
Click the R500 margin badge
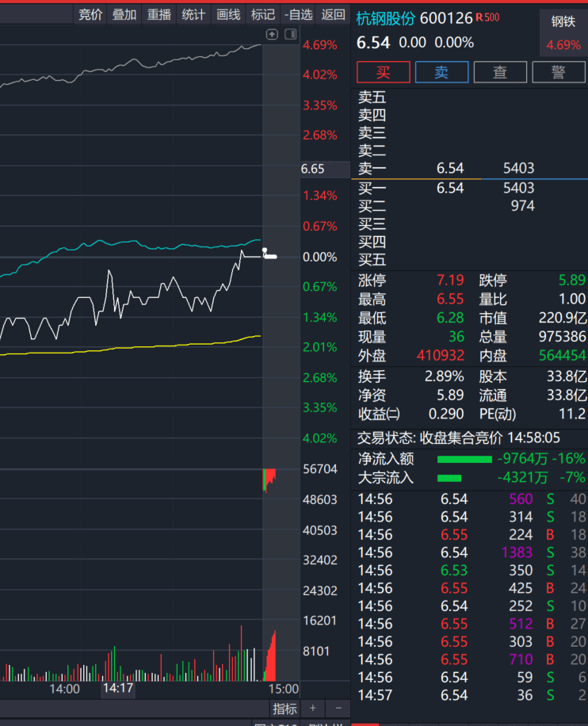[x=487, y=17]
